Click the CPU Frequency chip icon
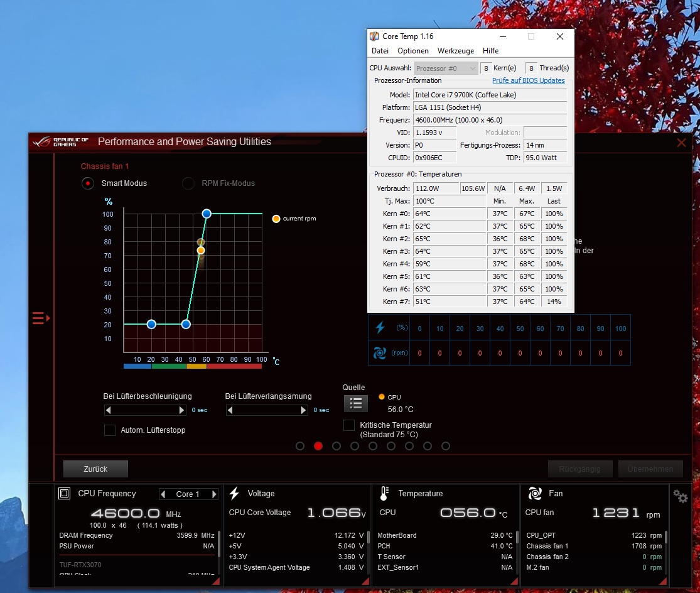The width and height of the screenshot is (700, 593). (x=65, y=493)
